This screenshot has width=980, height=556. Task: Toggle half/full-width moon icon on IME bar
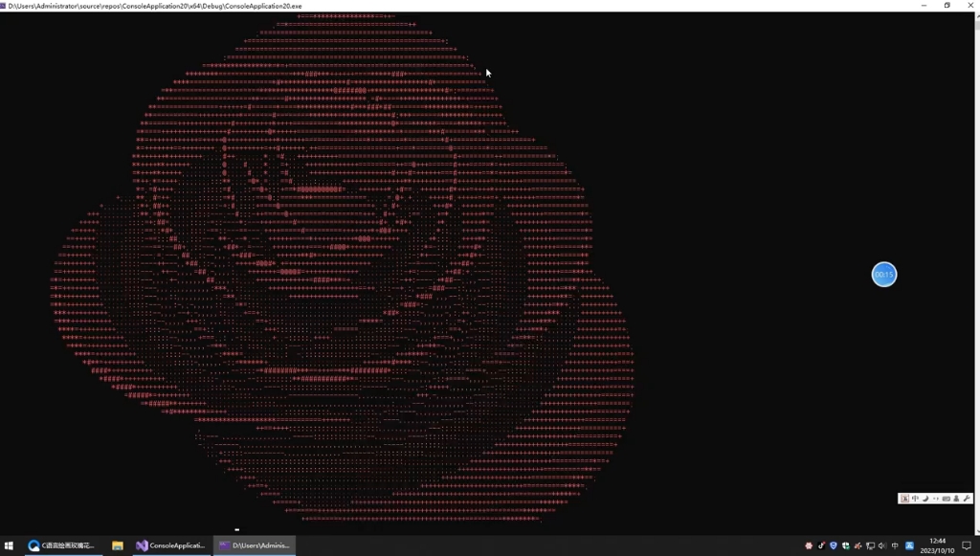click(x=925, y=499)
